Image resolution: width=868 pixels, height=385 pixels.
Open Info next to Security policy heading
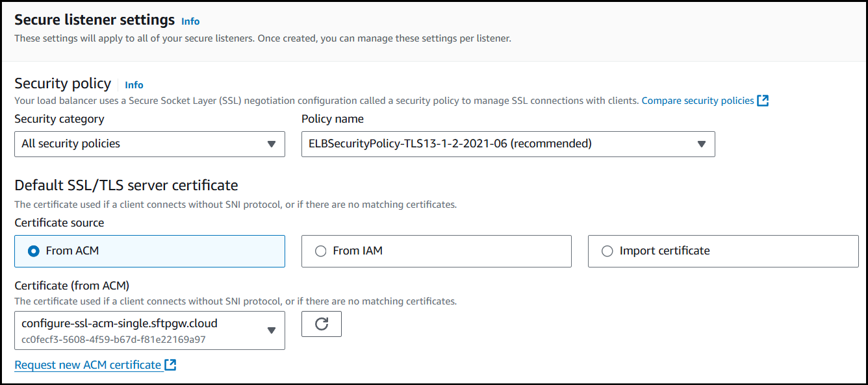click(x=134, y=85)
